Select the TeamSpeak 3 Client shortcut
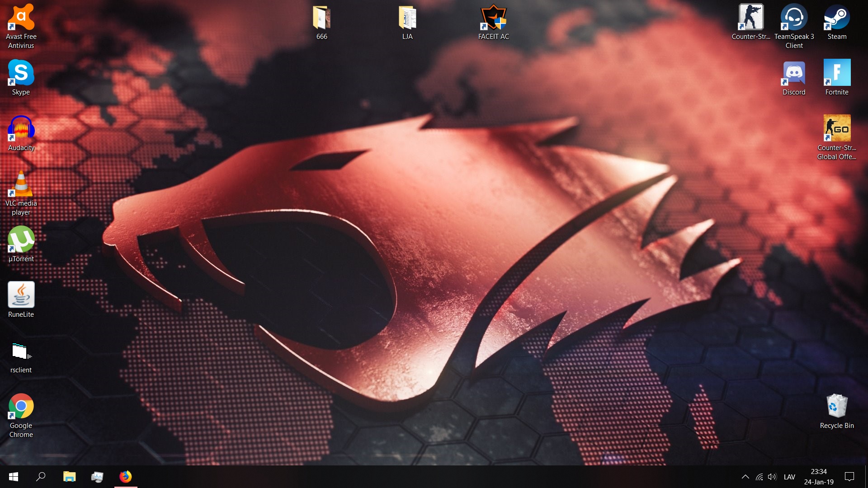This screenshot has width=868, height=488. tap(794, 26)
